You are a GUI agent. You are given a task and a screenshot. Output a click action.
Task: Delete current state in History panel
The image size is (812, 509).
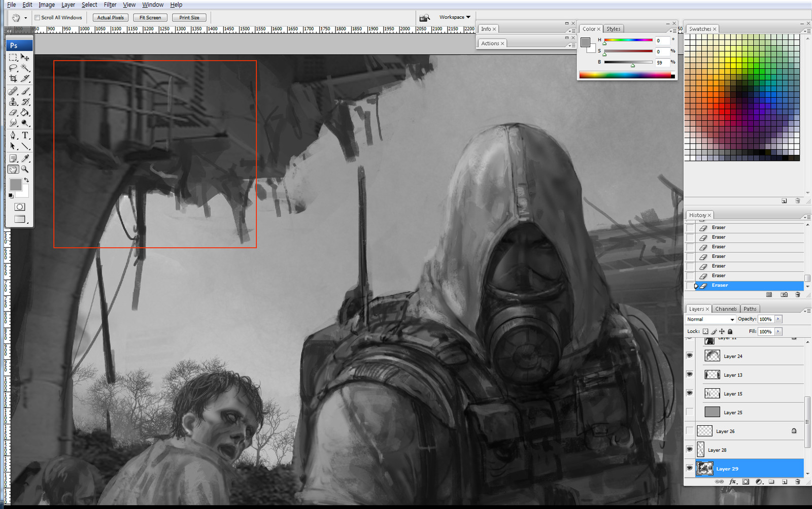pyautogui.click(x=797, y=294)
